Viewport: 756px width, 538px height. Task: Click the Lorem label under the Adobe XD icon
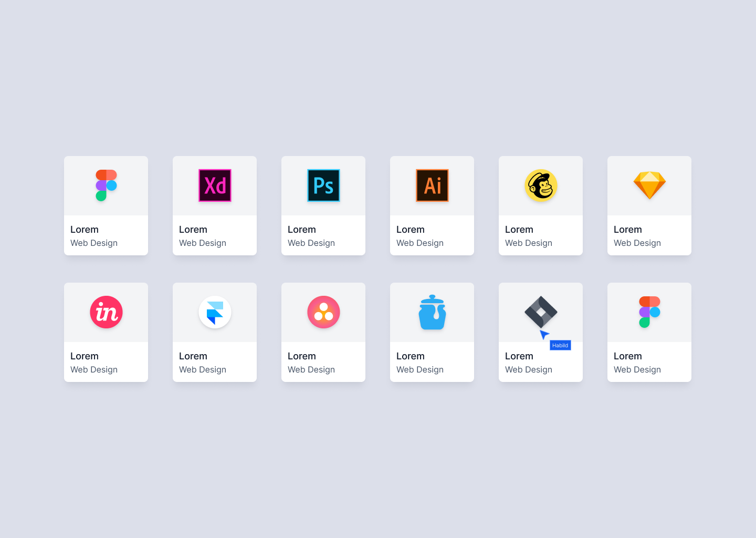click(193, 230)
